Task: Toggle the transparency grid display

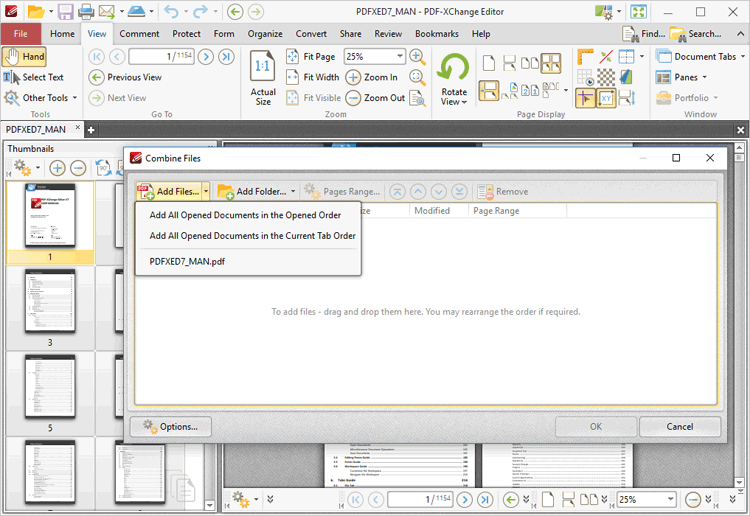Action: coord(606,77)
